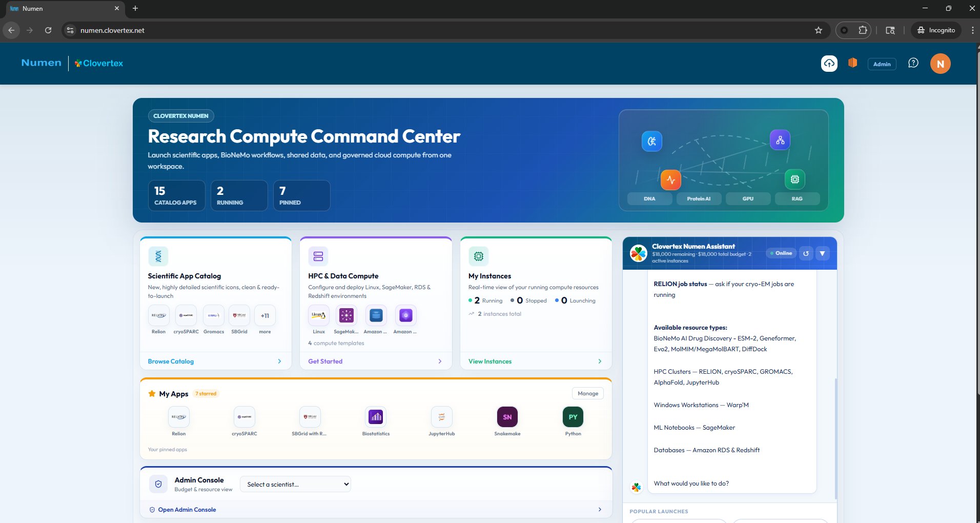Click the Online status badge
980x523 pixels.
click(781, 253)
